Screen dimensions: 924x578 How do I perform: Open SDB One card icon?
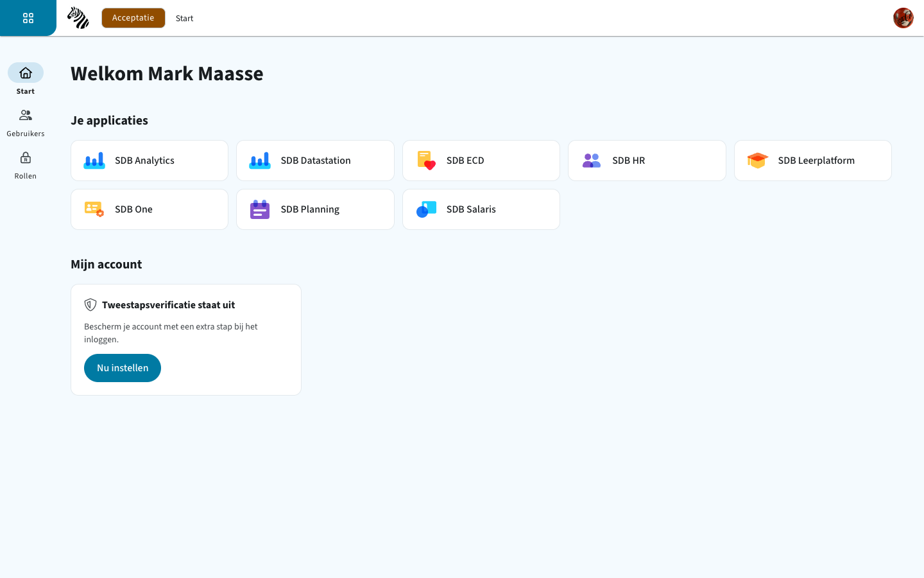[x=94, y=209]
